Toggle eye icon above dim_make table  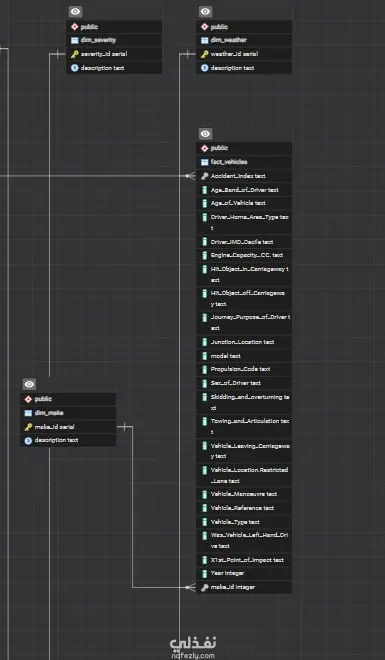(29, 384)
